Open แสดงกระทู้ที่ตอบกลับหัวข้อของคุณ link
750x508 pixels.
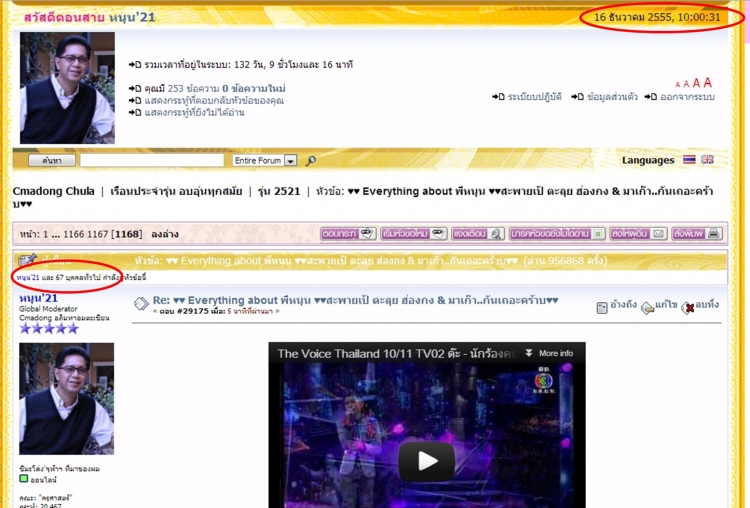214,100
